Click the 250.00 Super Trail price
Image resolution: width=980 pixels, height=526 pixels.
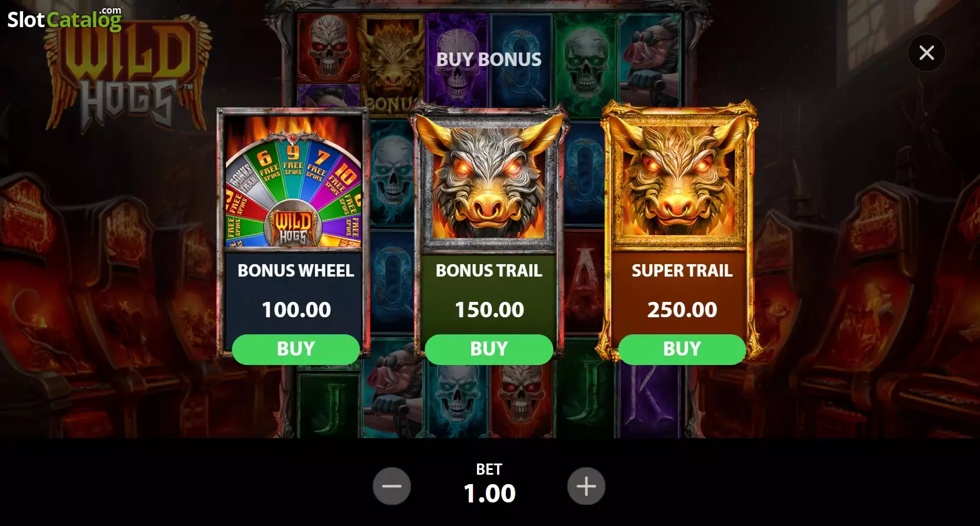[682, 310]
